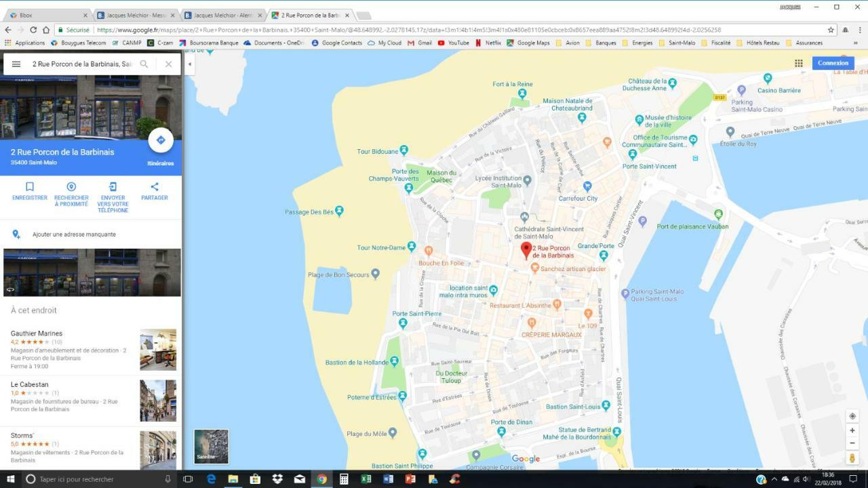
Task: Open the Street View photo thumbnail
Action: pyautogui.click(x=92, y=272)
